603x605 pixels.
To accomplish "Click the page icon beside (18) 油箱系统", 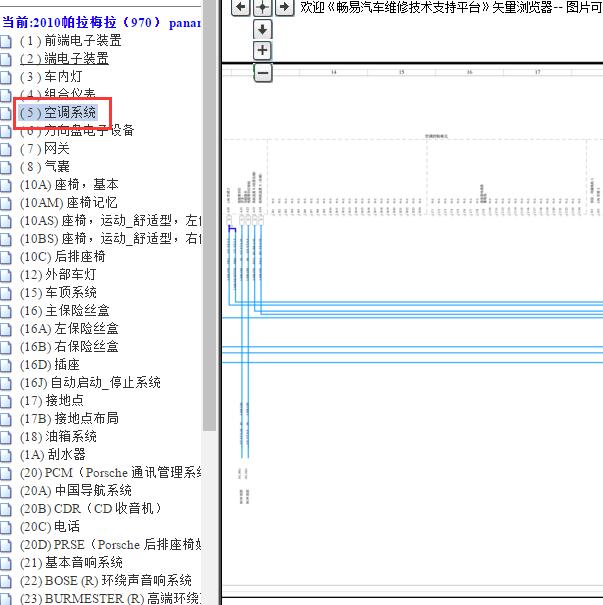I will [x=5, y=437].
